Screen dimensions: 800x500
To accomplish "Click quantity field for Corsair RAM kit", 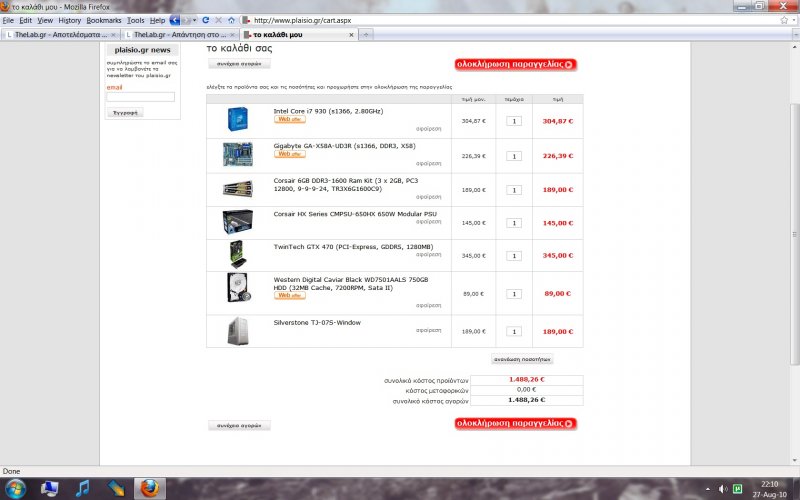I will 514,190.
